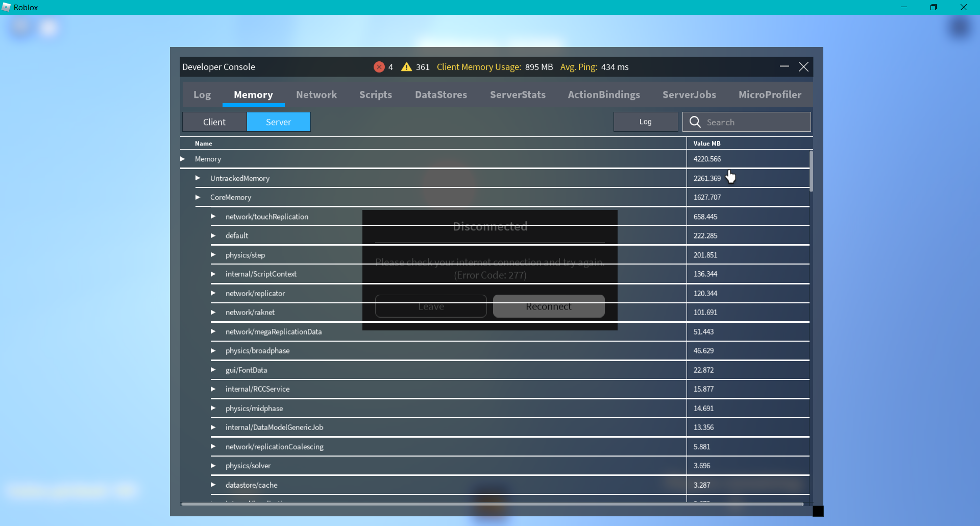Select the Memory tab
The width and height of the screenshot is (980, 526).
tap(253, 94)
